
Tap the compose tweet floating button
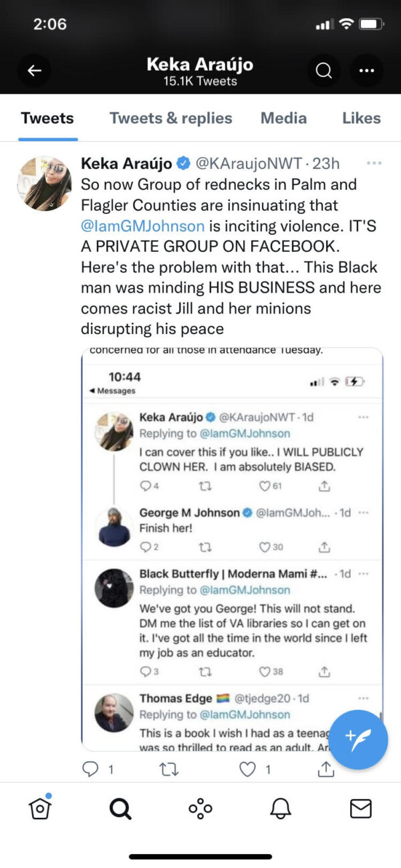(x=358, y=740)
